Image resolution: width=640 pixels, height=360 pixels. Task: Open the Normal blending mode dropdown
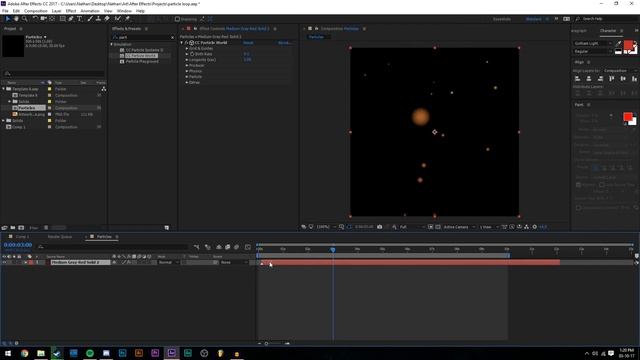[x=169, y=262]
